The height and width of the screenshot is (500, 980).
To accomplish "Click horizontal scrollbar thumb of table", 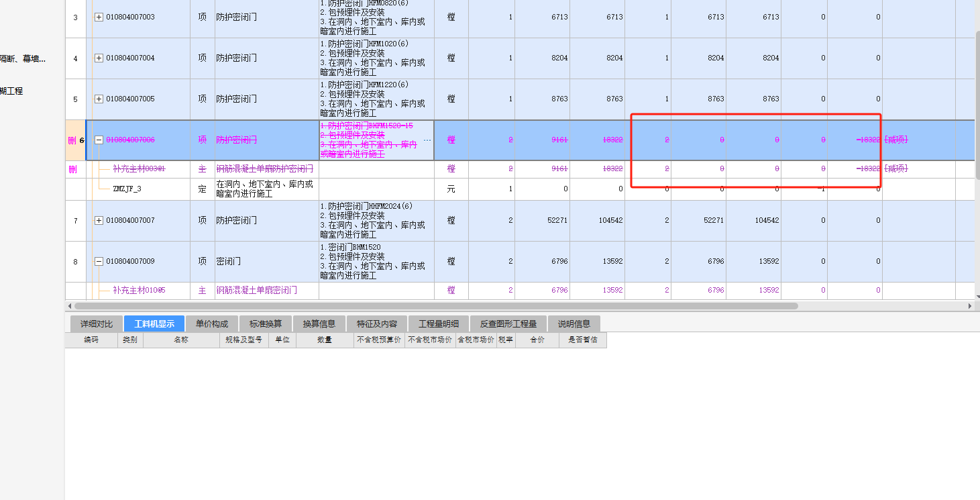I will click(436, 306).
